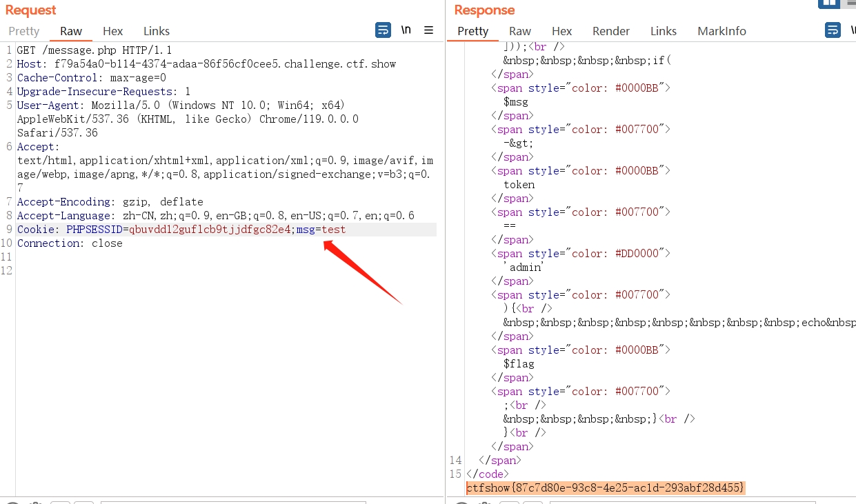Click the '-&gt;' text in response

pos(519,143)
